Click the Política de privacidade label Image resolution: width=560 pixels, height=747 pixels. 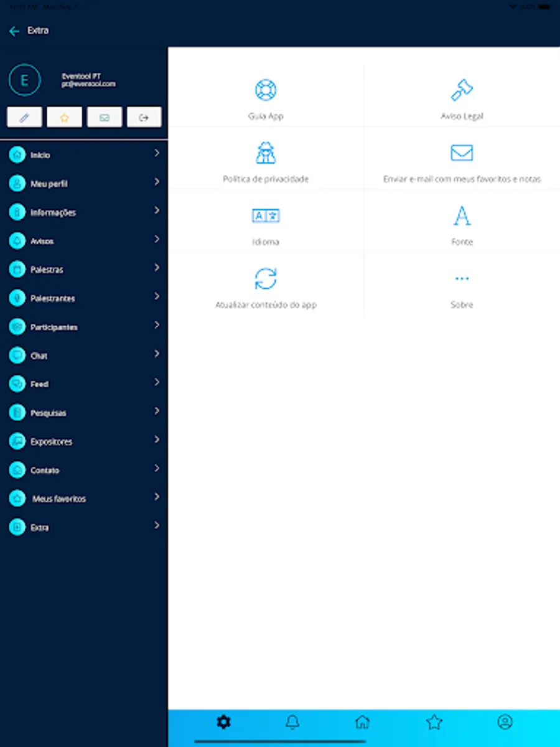[x=266, y=179]
